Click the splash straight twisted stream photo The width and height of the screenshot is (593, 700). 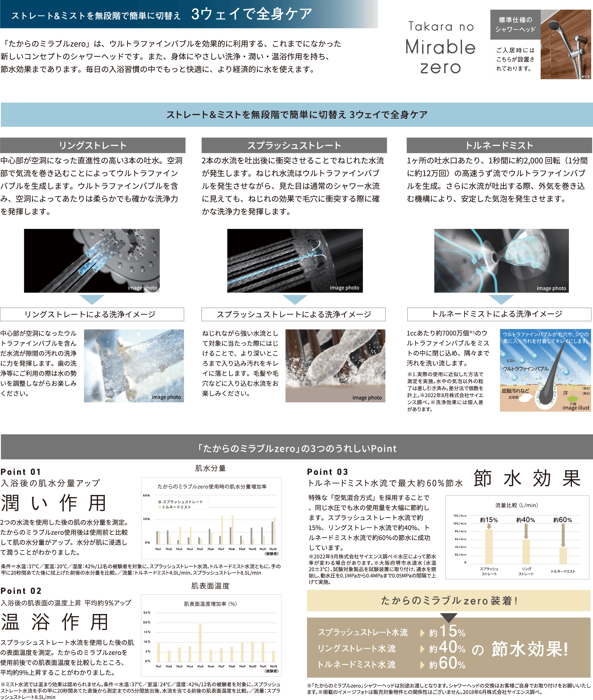(335, 366)
